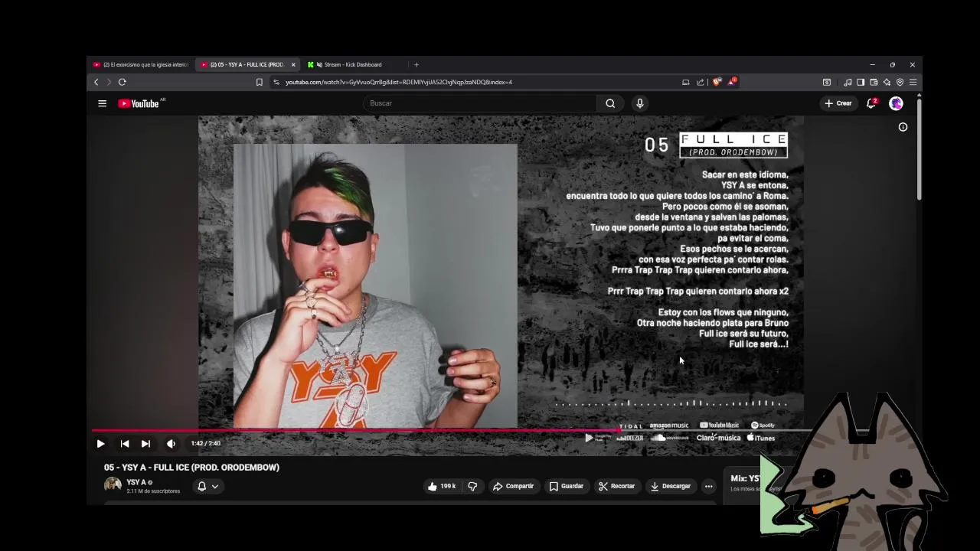Toggle the browser sidebar panel
The width and height of the screenshot is (980, 551).
(861, 82)
